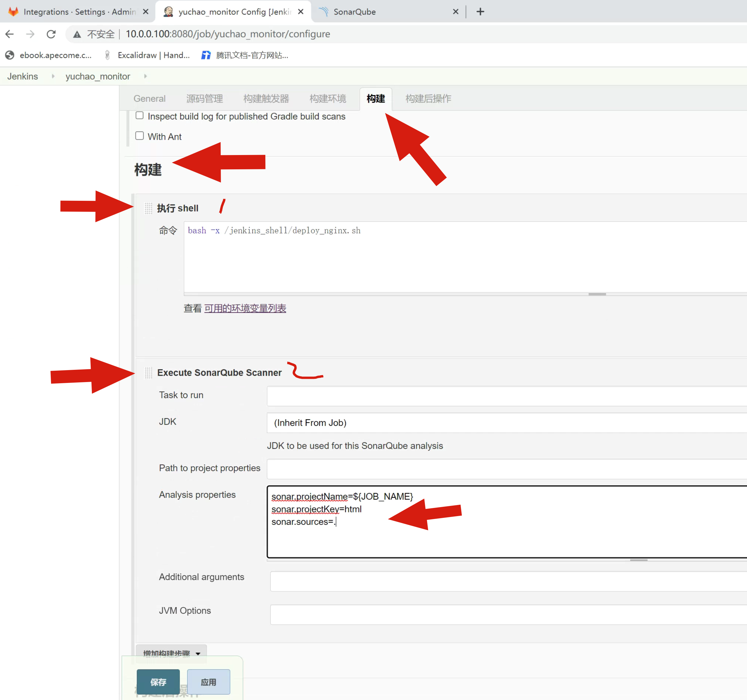Enable Inspect build log for Gradle scans
The width and height of the screenshot is (747, 700).
(139, 116)
